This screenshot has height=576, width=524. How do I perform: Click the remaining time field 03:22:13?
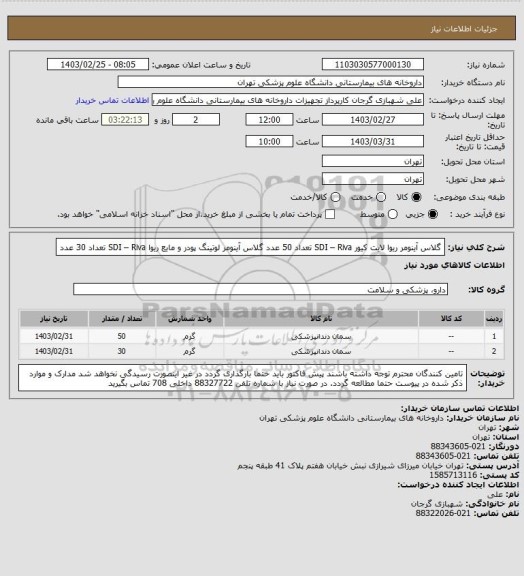click(125, 120)
